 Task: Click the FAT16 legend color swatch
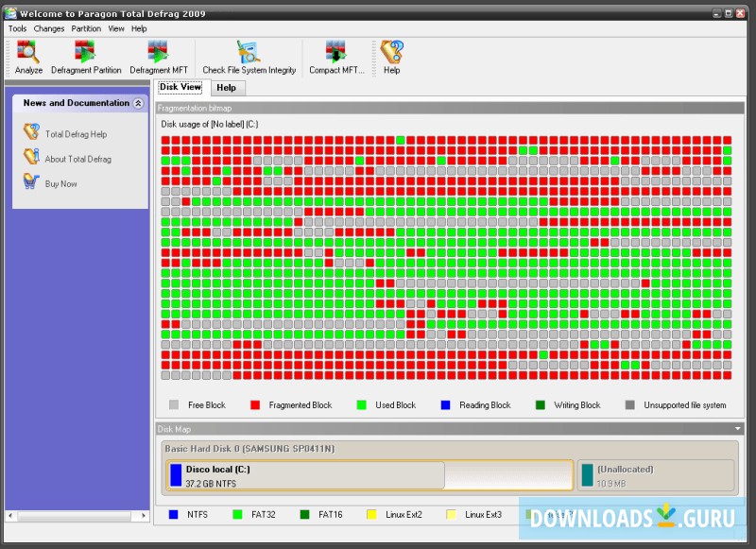click(304, 514)
